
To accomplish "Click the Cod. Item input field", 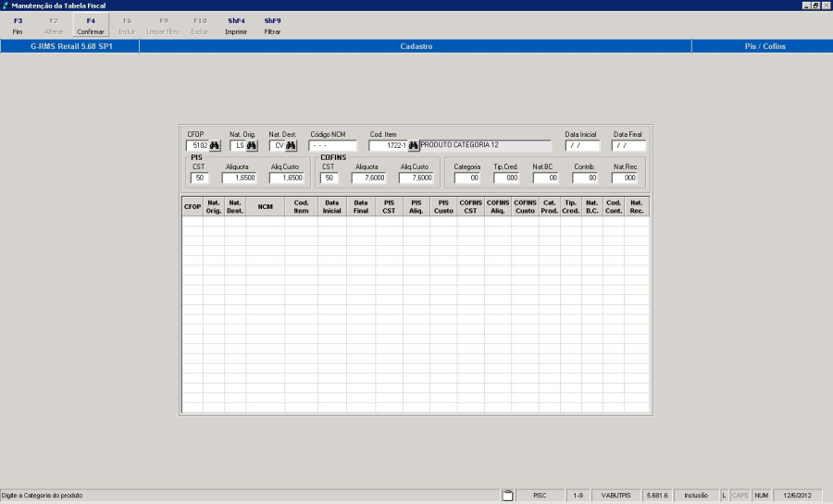I will tap(388, 145).
